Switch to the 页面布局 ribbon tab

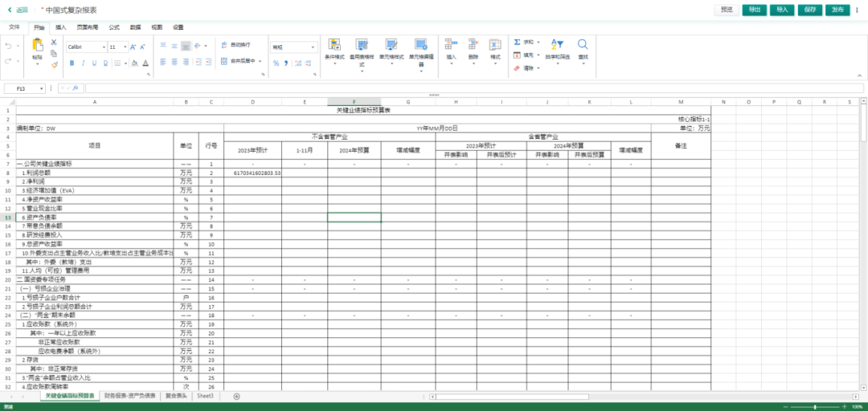coord(87,26)
